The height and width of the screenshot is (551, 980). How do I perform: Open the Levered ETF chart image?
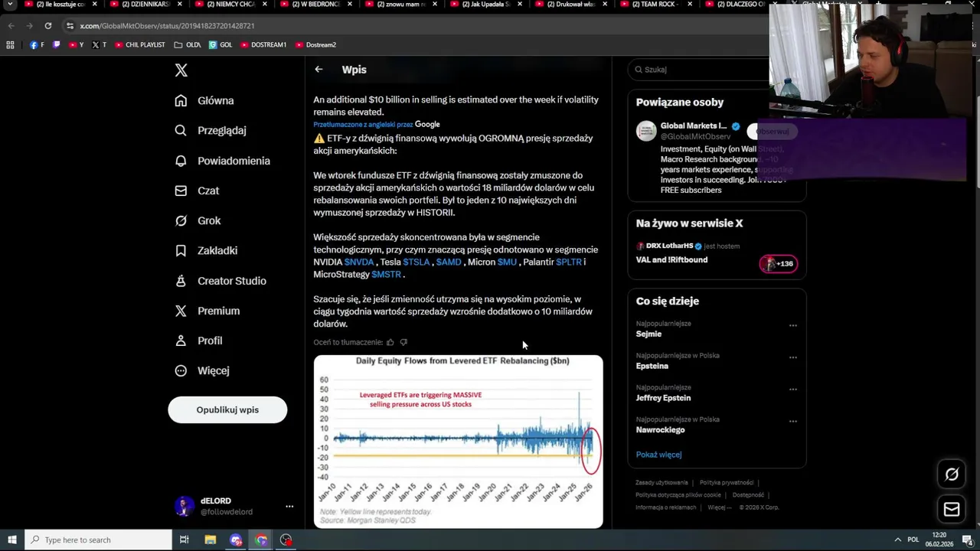pyautogui.click(x=458, y=442)
